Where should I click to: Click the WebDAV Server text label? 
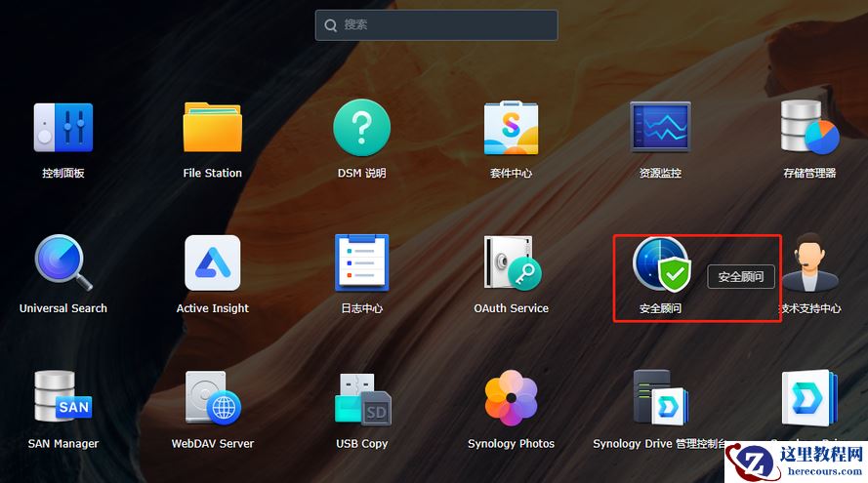(213, 444)
